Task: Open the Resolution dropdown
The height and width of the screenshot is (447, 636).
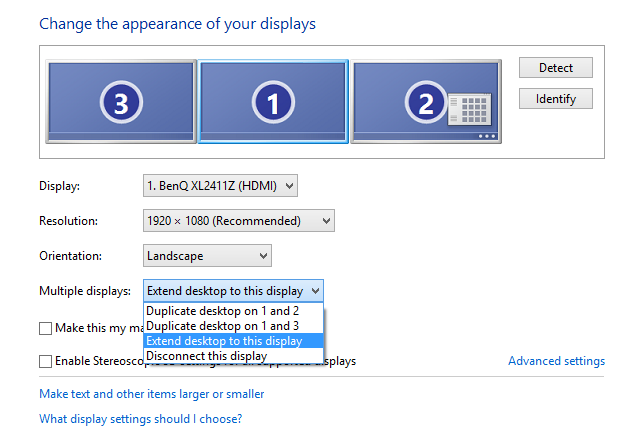Action: tap(239, 221)
